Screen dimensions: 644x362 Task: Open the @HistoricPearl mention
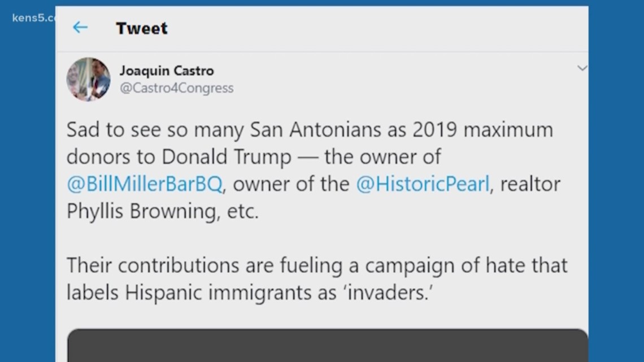(423, 184)
